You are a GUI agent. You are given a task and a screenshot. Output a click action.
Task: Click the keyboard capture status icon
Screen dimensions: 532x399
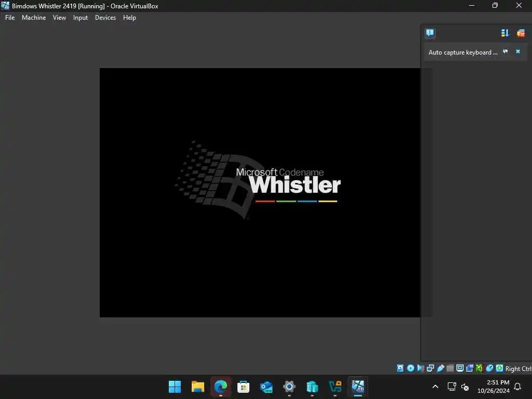(x=499, y=368)
